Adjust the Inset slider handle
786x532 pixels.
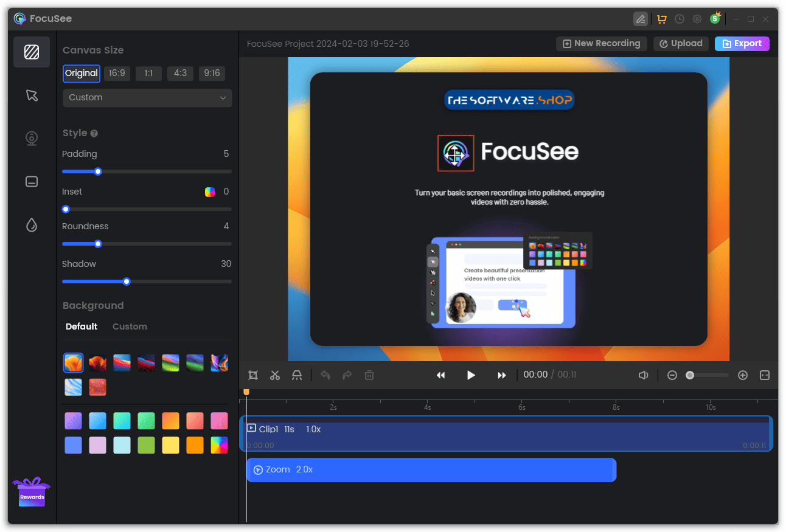coord(66,209)
